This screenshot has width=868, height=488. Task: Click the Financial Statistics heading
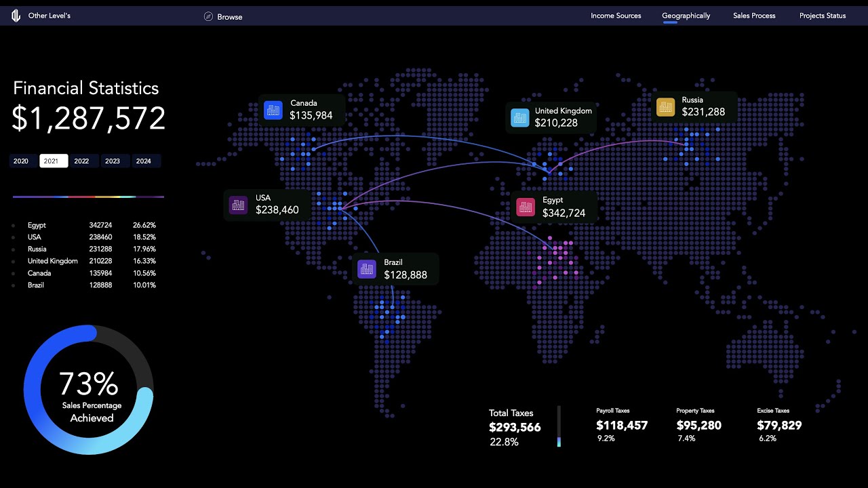click(86, 88)
